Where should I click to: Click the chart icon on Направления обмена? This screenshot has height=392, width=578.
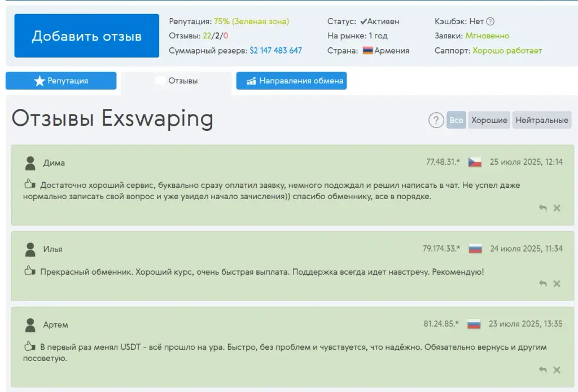[x=251, y=81]
